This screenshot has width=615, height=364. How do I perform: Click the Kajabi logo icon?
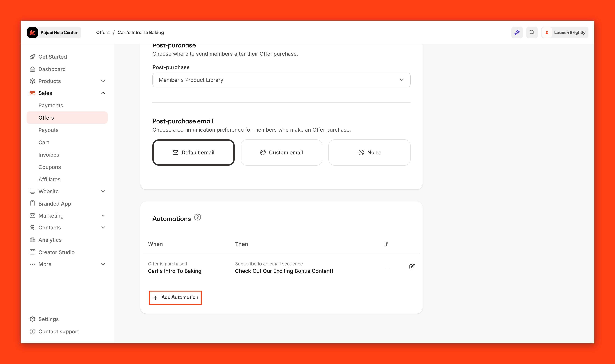[32, 32]
